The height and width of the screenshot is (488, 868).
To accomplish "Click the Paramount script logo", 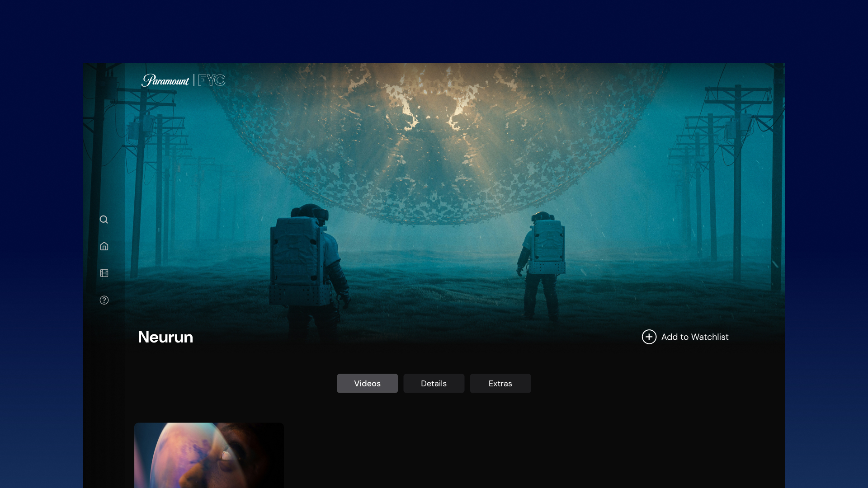I will (165, 80).
